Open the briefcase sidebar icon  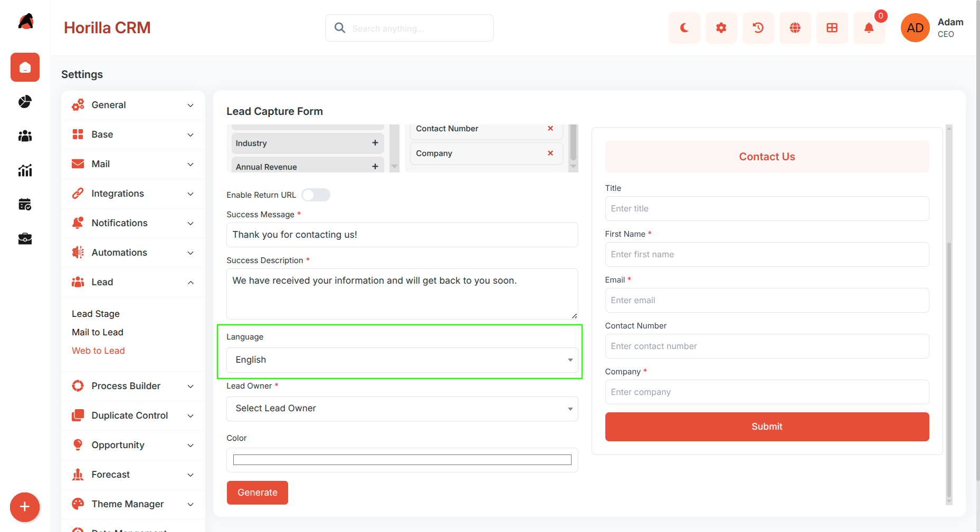click(x=25, y=239)
